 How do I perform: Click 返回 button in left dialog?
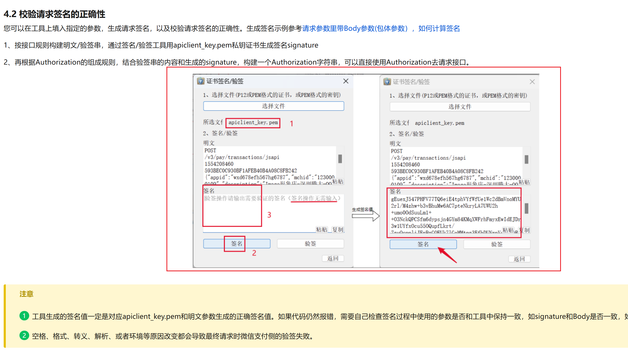[x=333, y=258]
